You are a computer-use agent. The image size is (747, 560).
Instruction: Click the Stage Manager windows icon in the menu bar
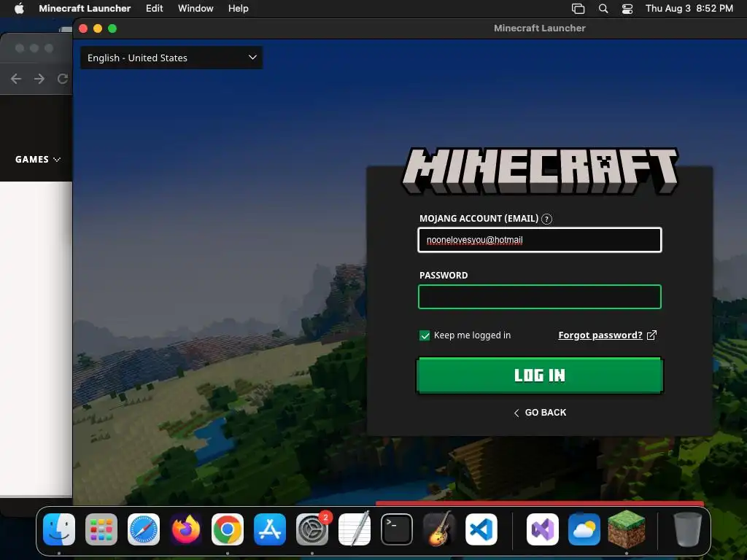tap(578, 9)
